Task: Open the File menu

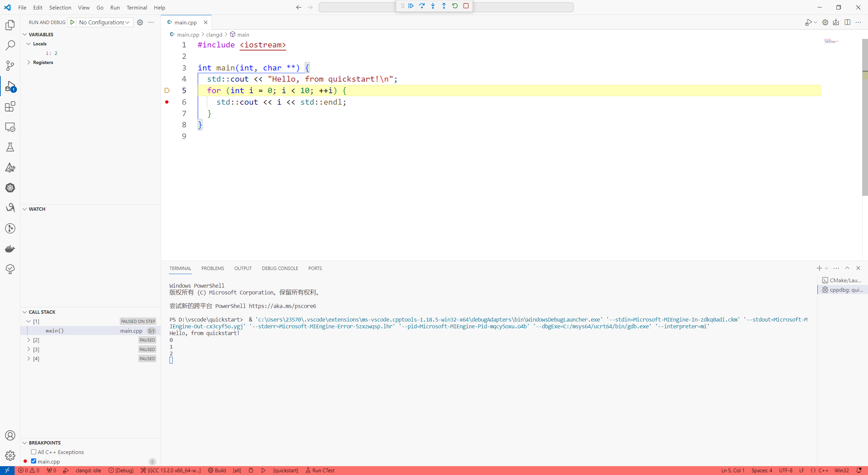Action: tap(22, 7)
